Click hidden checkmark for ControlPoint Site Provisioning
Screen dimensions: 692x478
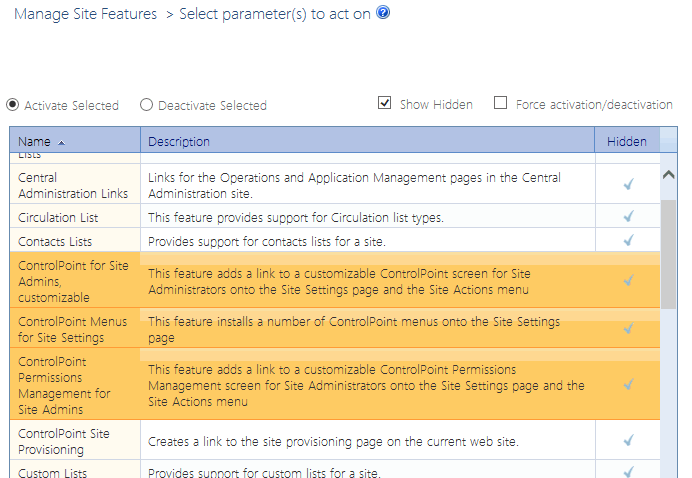pyautogui.click(x=628, y=440)
